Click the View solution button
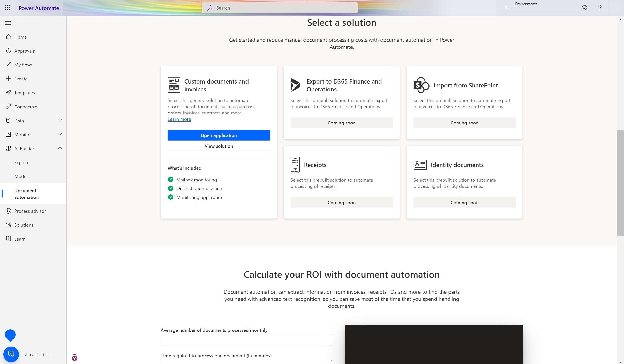 click(219, 146)
